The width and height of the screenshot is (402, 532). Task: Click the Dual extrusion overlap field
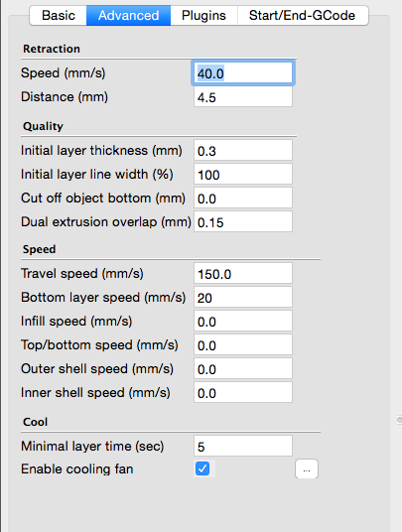[x=243, y=222]
